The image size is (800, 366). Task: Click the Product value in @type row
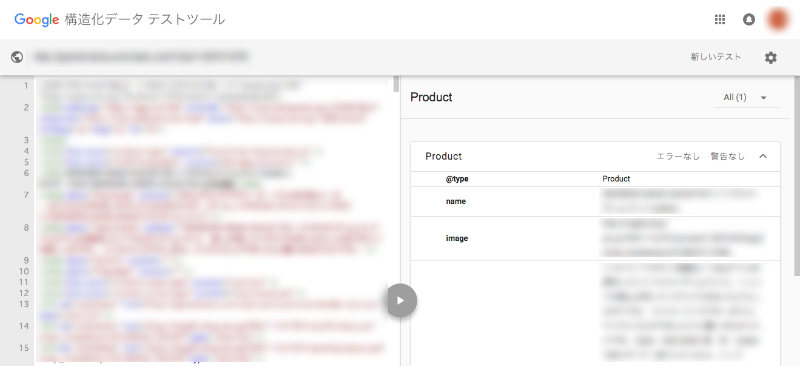pos(616,179)
